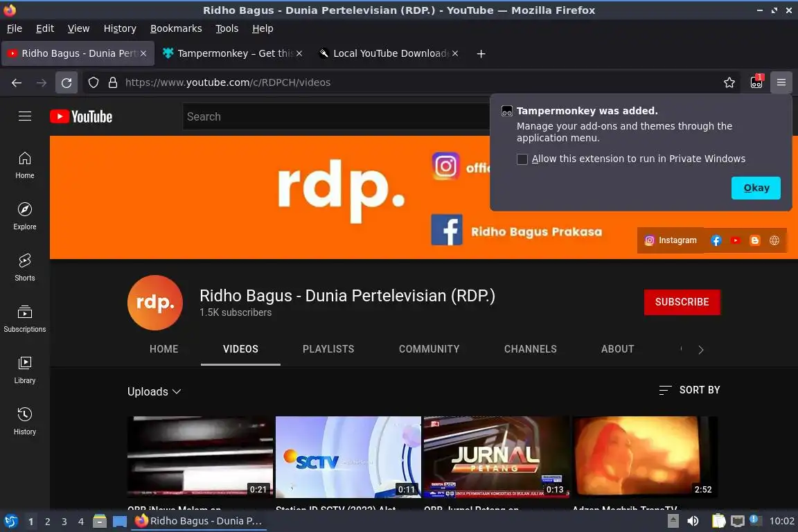Open Firefox application menu button
Viewport: 798px width, 532px height.
(x=781, y=82)
